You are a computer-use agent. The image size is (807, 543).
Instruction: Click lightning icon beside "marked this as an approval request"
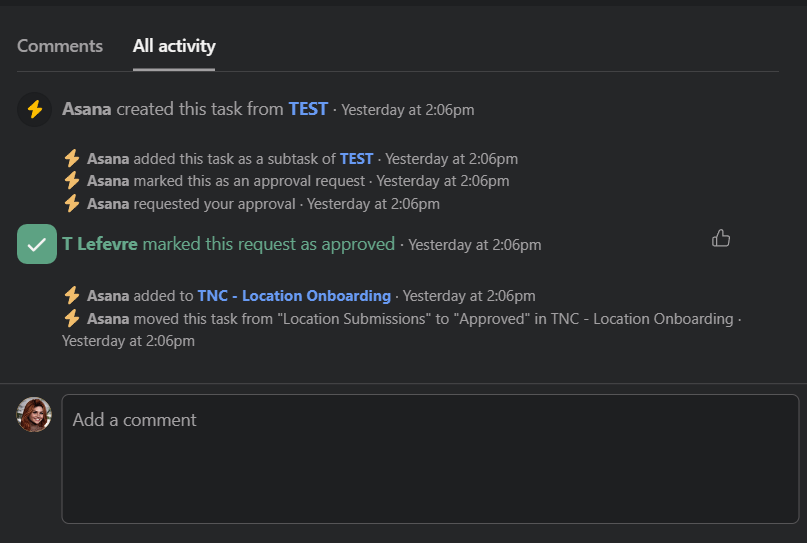click(x=72, y=181)
